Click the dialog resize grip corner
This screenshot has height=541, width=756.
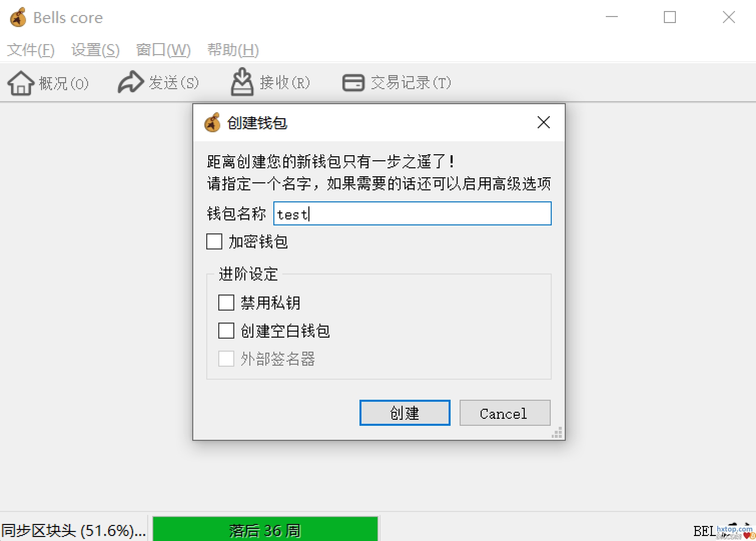click(x=557, y=433)
